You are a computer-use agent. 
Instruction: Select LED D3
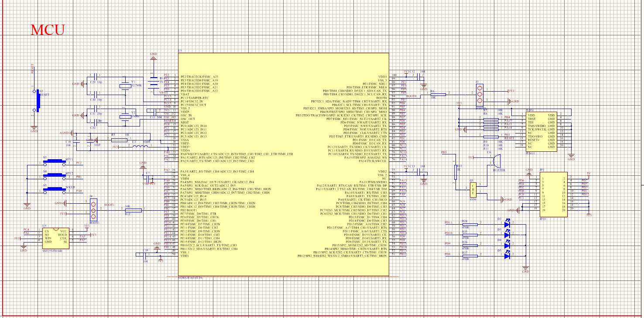[x=506, y=234]
